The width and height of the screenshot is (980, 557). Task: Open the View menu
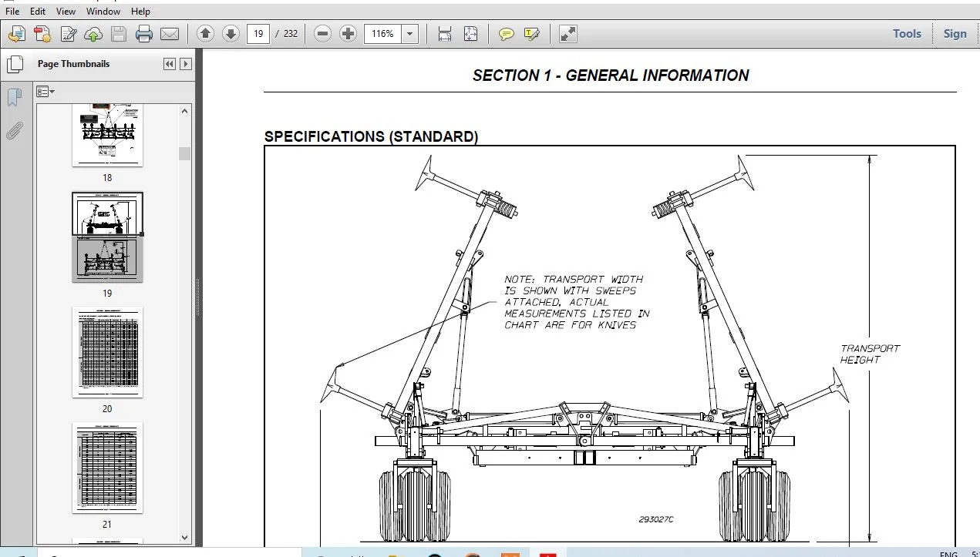pos(66,12)
